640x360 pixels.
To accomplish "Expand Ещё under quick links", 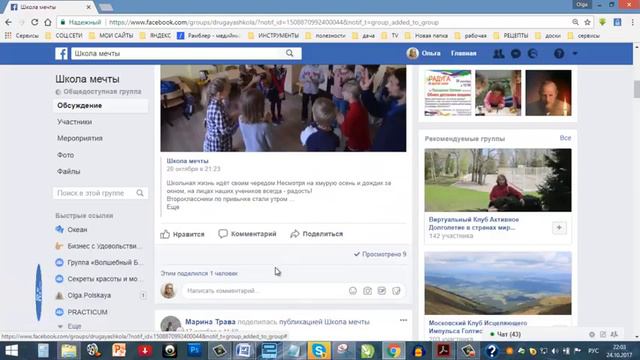I will click(74, 326).
